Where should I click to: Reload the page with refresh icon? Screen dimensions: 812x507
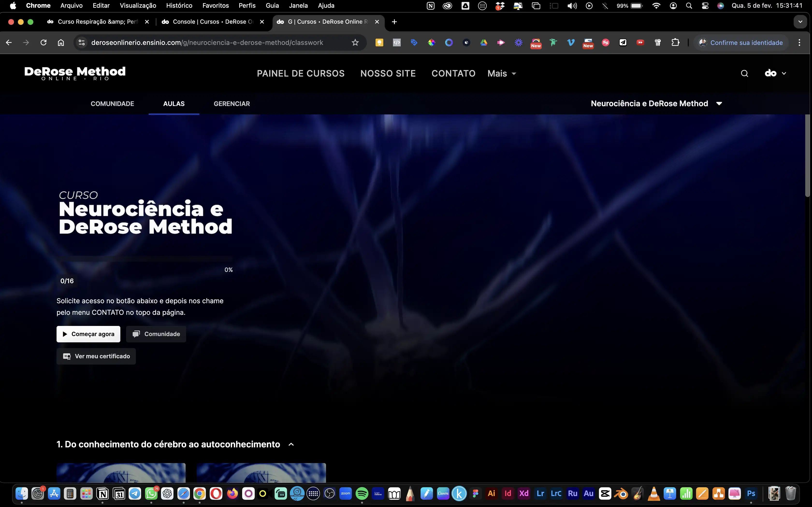43,42
